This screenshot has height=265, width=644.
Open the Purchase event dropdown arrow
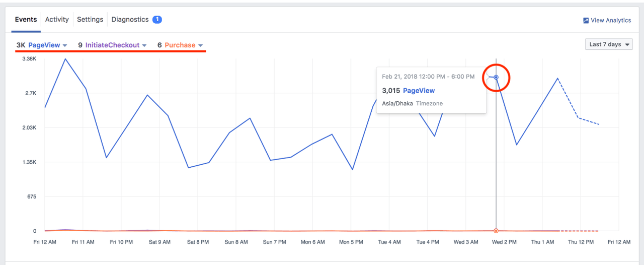pyautogui.click(x=200, y=45)
